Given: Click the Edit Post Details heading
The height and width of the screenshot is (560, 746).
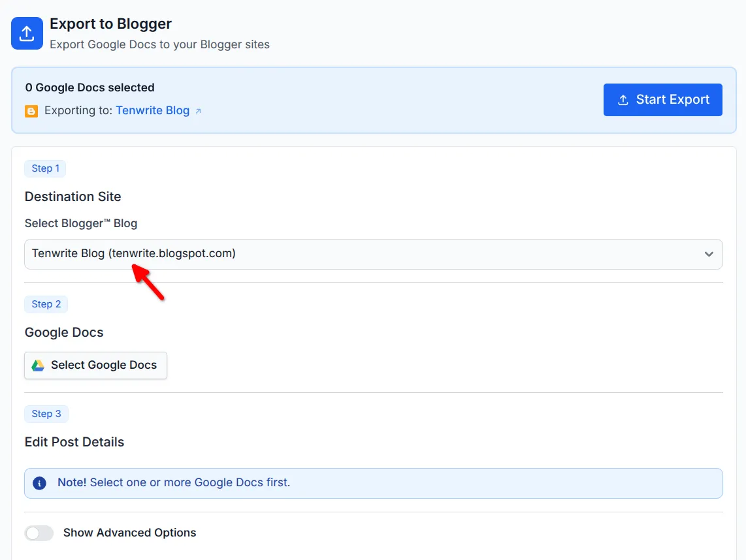Looking at the screenshot, I should coord(74,442).
